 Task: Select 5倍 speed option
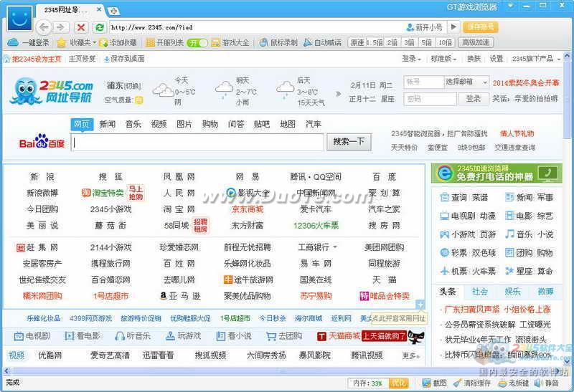[426, 42]
